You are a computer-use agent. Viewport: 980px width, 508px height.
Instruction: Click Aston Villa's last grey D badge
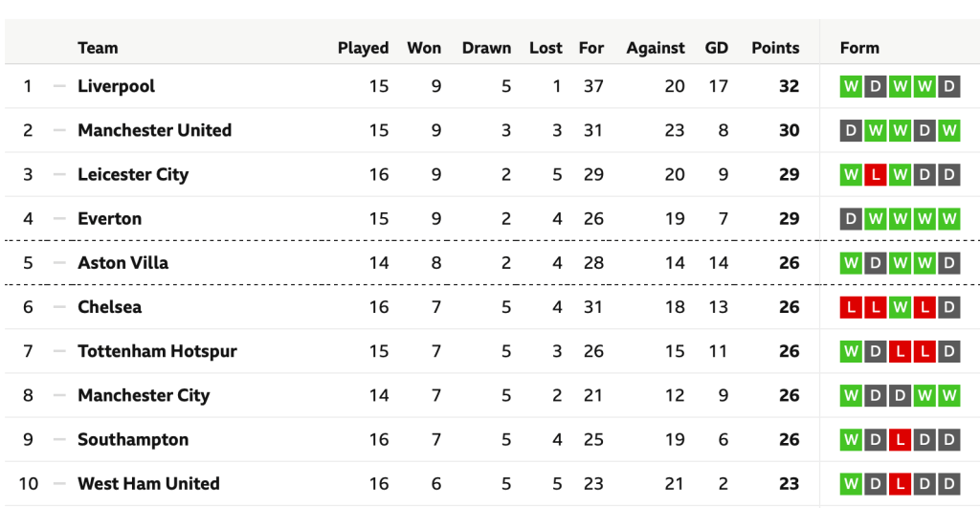point(948,263)
